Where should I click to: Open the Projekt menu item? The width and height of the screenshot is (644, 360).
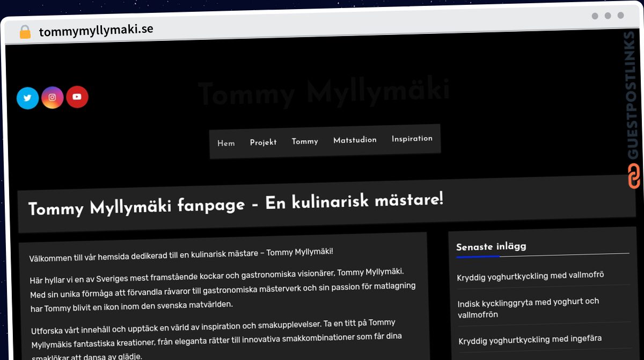(x=264, y=142)
